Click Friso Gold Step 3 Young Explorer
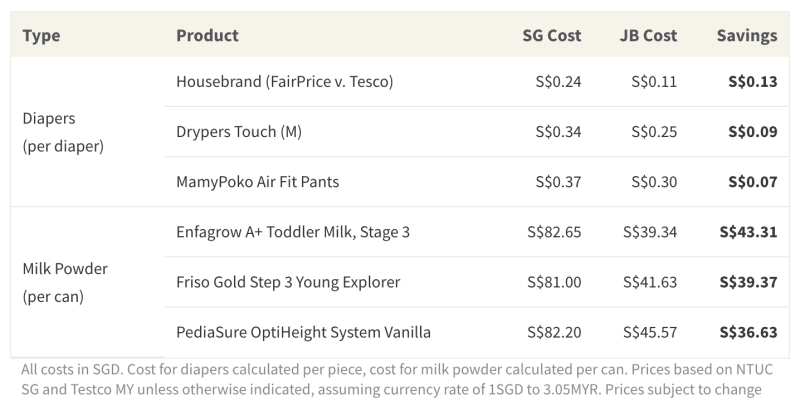Viewport: 800px width, 410px height. tap(288, 282)
